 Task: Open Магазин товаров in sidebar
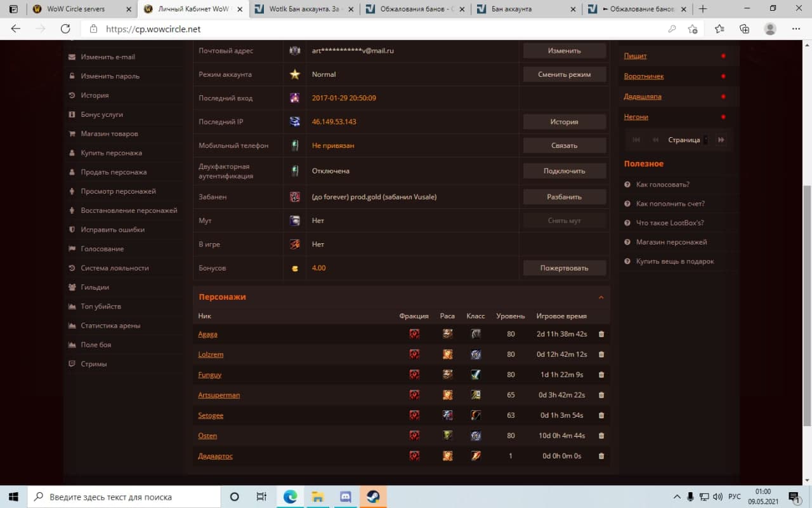click(109, 134)
